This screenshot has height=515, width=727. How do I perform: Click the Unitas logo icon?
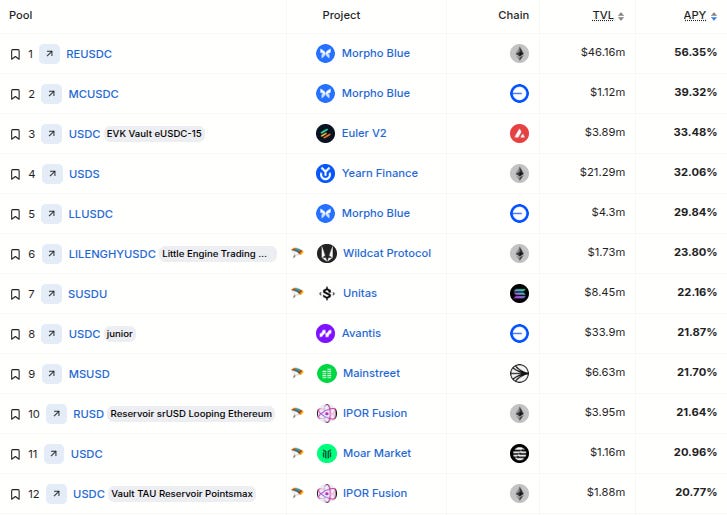327,293
